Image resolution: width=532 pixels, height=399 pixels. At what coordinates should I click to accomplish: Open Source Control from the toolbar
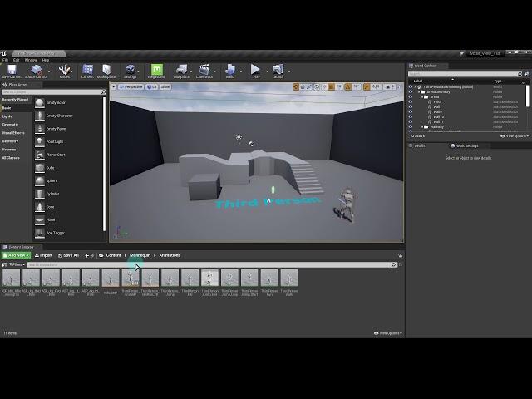coord(36,71)
